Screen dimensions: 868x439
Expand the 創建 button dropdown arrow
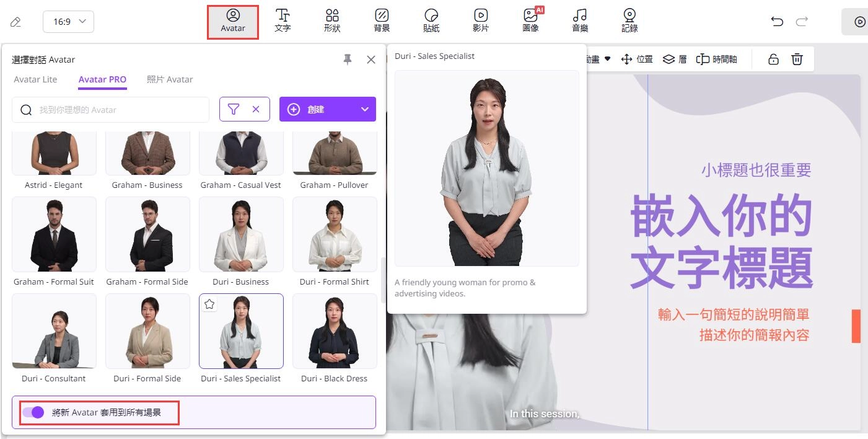pos(364,109)
